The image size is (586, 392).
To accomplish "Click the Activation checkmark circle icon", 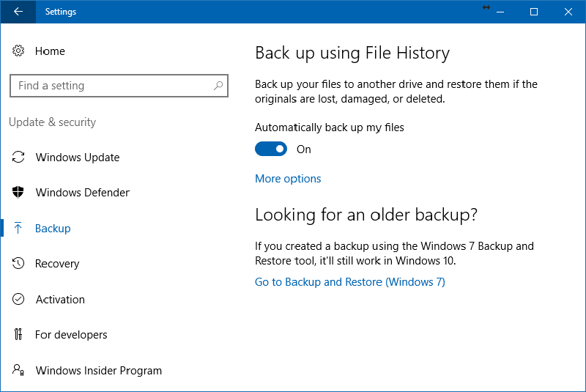I will click(18, 300).
